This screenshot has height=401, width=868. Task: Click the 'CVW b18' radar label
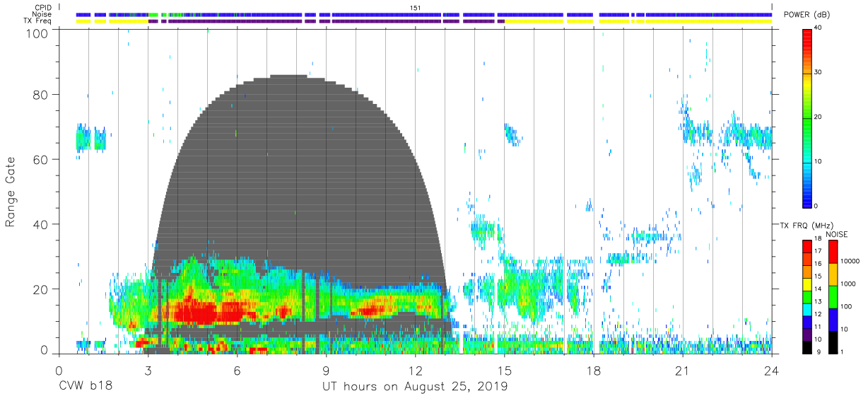(x=86, y=386)
